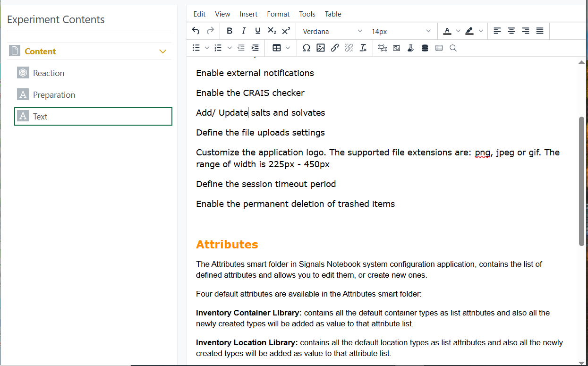
Task: Insert an image from toolbar
Action: 321,48
